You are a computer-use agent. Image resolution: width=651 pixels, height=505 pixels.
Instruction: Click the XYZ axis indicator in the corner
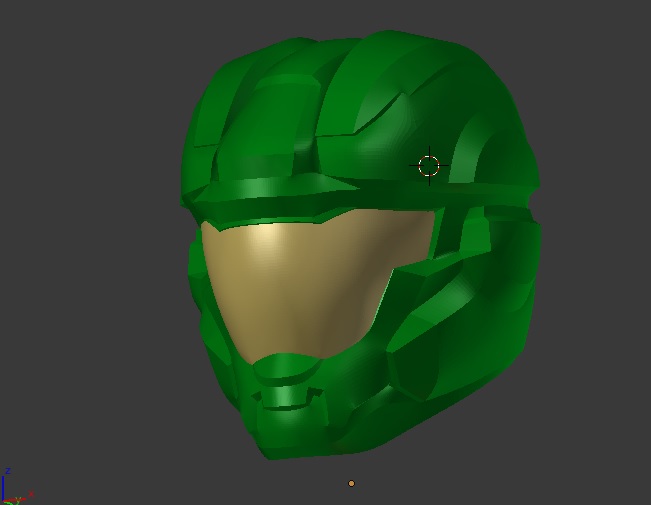[16, 487]
